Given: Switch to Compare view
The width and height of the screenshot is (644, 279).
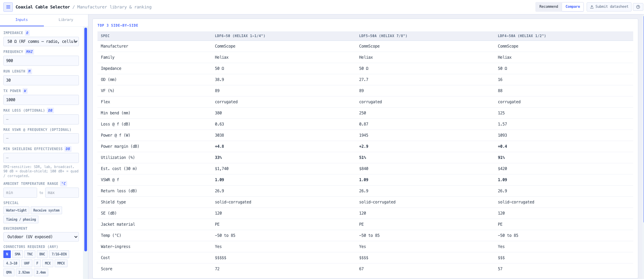Looking at the screenshot, I should pyautogui.click(x=572, y=7).
